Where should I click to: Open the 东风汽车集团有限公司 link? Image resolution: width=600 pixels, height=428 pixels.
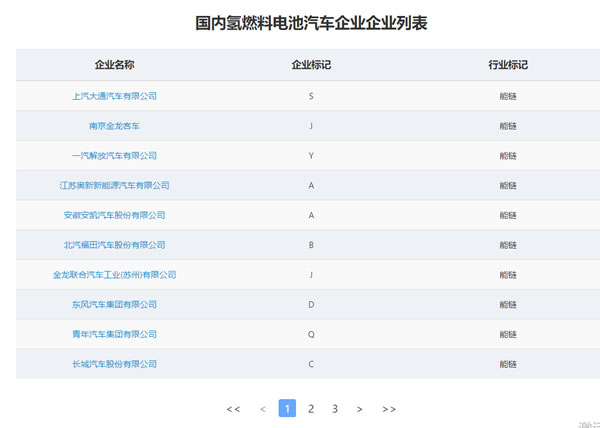(x=114, y=304)
